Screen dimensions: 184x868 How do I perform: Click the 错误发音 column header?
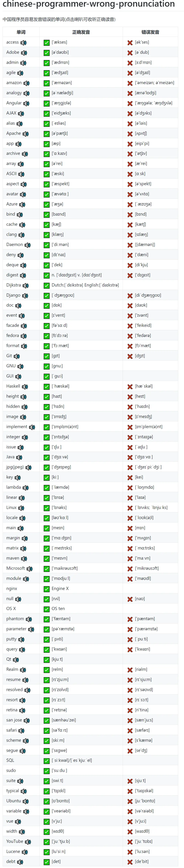(x=150, y=32)
